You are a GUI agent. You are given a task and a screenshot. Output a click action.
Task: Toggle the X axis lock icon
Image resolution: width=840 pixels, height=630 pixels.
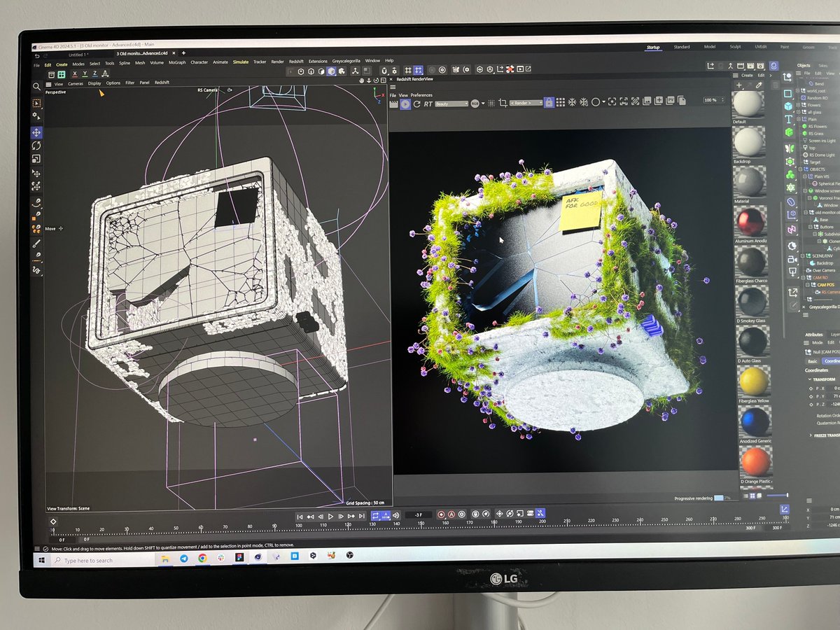[75, 73]
